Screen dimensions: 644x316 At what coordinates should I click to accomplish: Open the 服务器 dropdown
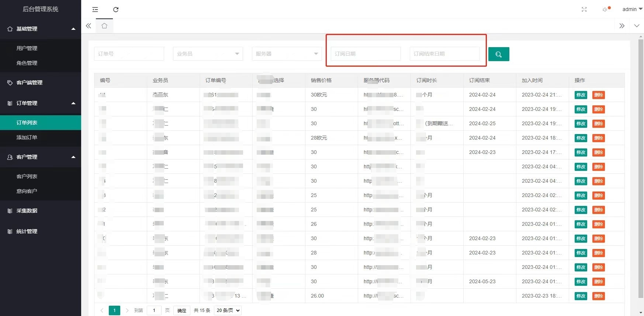[287, 54]
